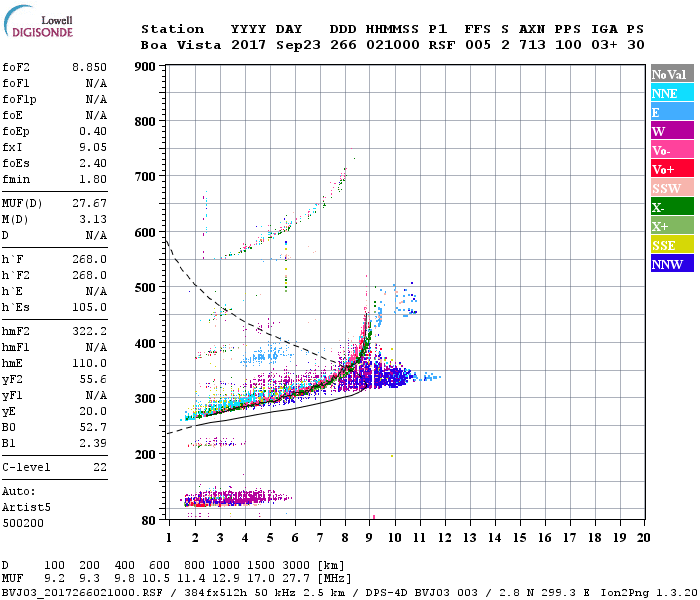Click the 3000 km distance column
This screenshot has width=700, height=600.
point(296,566)
